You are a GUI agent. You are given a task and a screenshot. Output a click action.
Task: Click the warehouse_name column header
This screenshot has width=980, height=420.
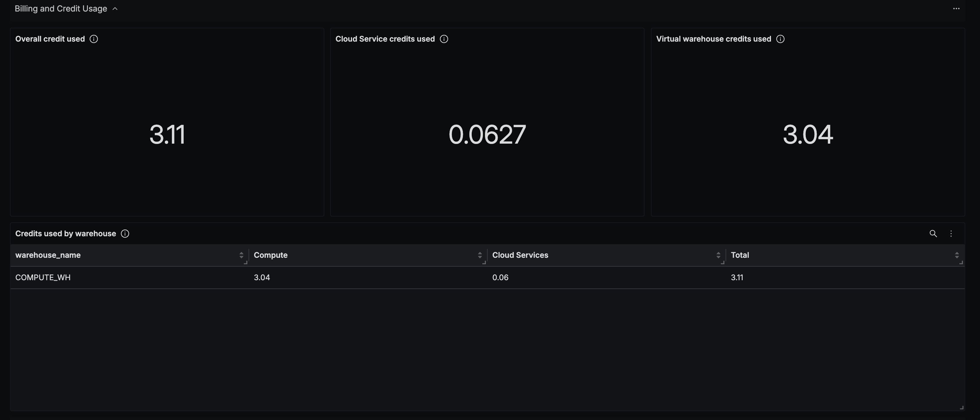48,255
